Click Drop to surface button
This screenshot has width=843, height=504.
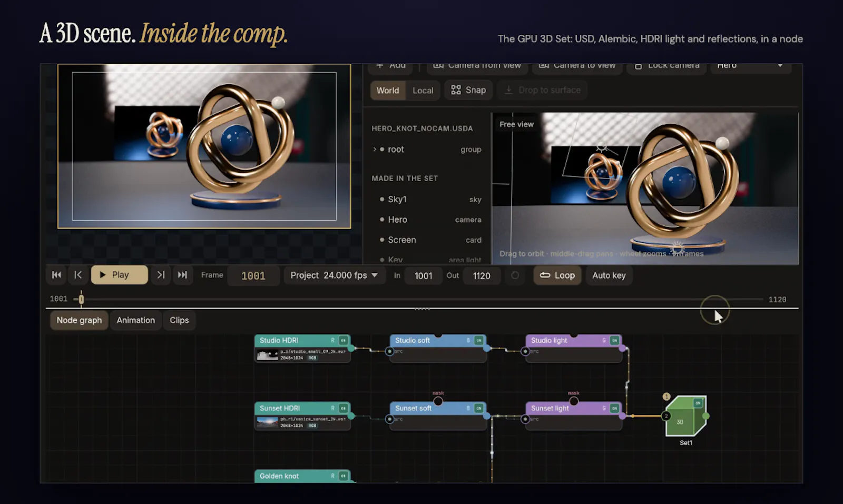point(543,90)
